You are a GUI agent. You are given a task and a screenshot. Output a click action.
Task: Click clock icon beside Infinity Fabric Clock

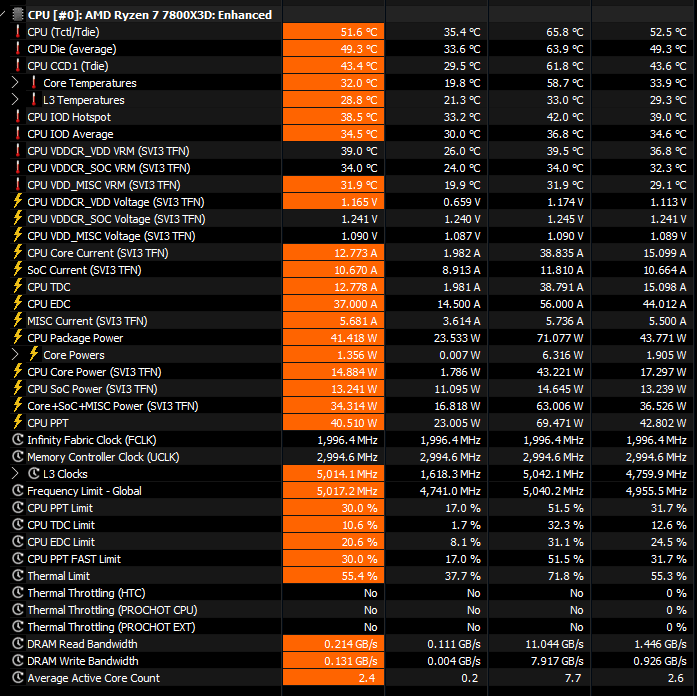tap(17, 440)
